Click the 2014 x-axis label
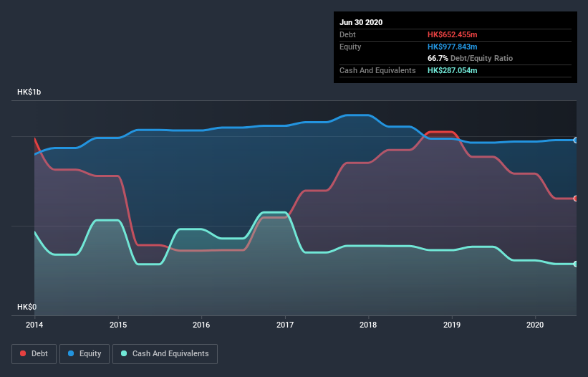Image resolution: width=588 pixels, height=377 pixels. coord(34,325)
